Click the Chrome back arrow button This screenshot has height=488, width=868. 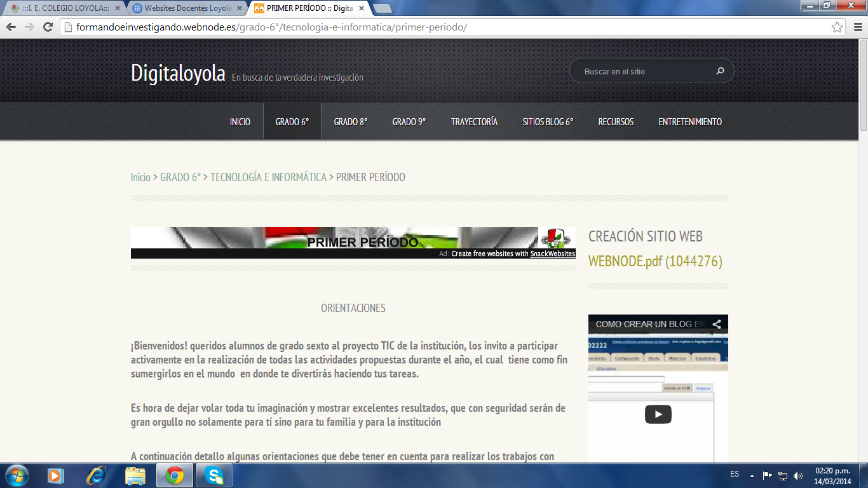(x=11, y=27)
